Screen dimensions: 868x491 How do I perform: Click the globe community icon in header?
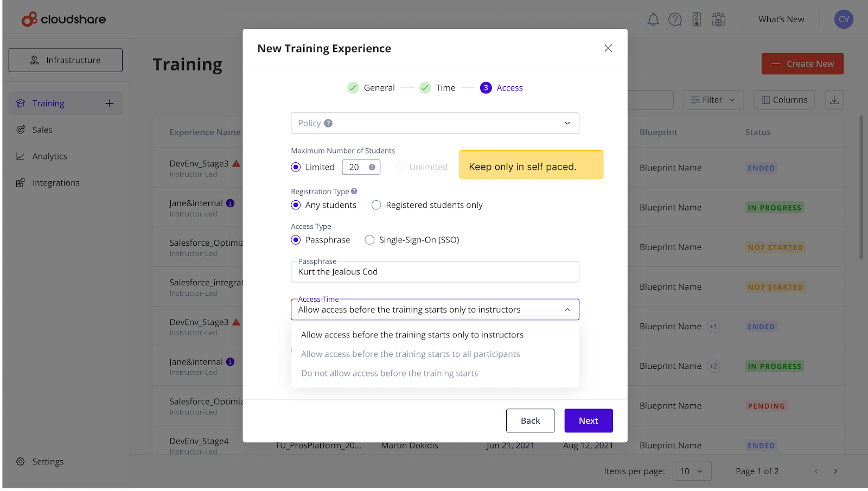718,20
